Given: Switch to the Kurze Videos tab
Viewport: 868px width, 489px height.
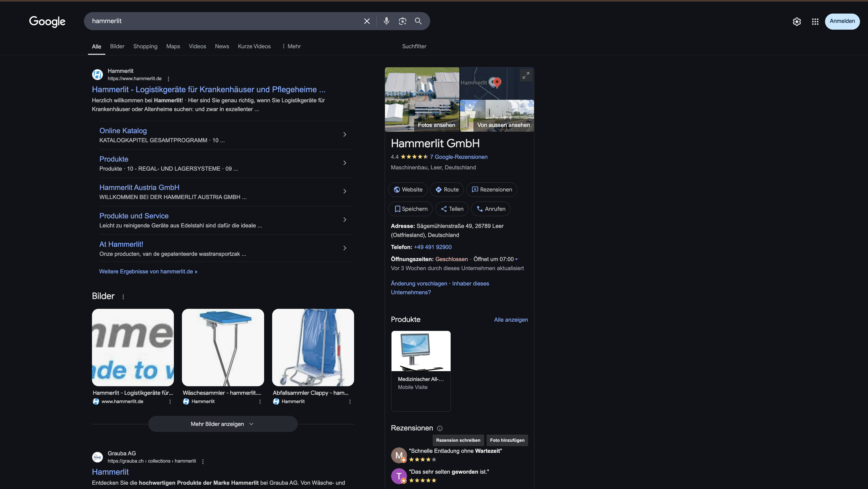Looking at the screenshot, I should coord(254,46).
